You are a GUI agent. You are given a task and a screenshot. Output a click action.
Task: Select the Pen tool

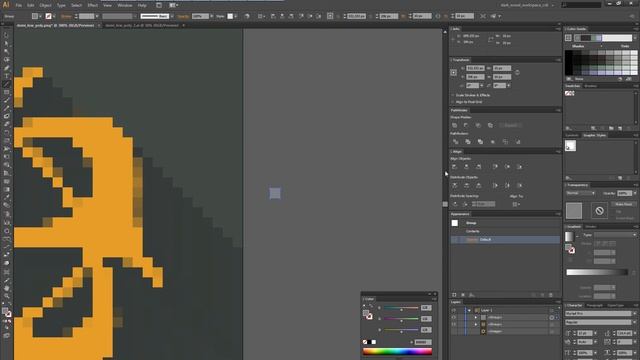click(x=7, y=68)
